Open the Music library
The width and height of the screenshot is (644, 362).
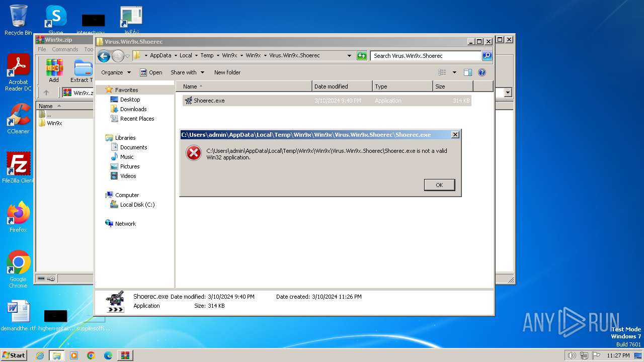127,157
